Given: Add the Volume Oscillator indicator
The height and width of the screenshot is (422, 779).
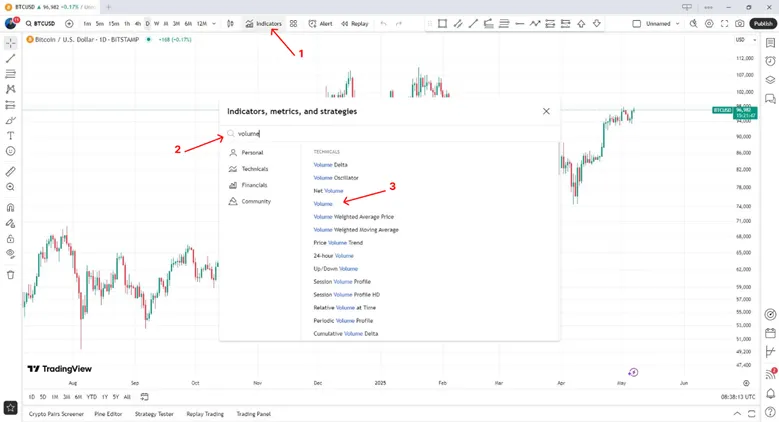Looking at the screenshot, I should [336, 177].
